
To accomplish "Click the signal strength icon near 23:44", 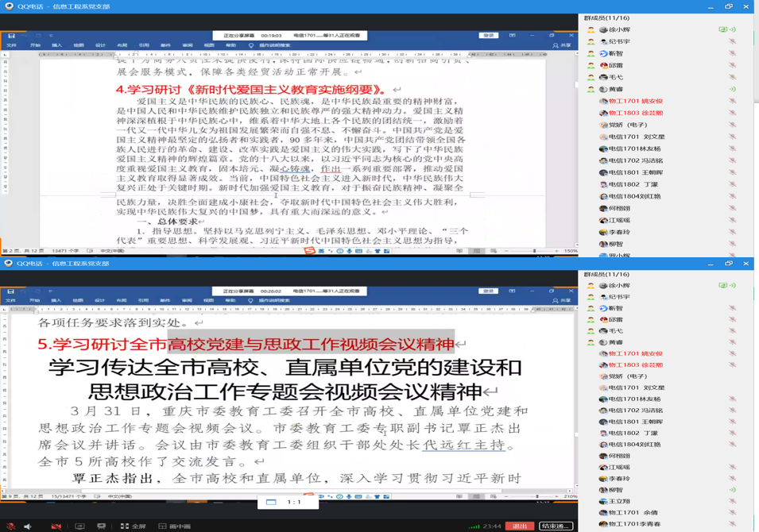I will point(476,526).
